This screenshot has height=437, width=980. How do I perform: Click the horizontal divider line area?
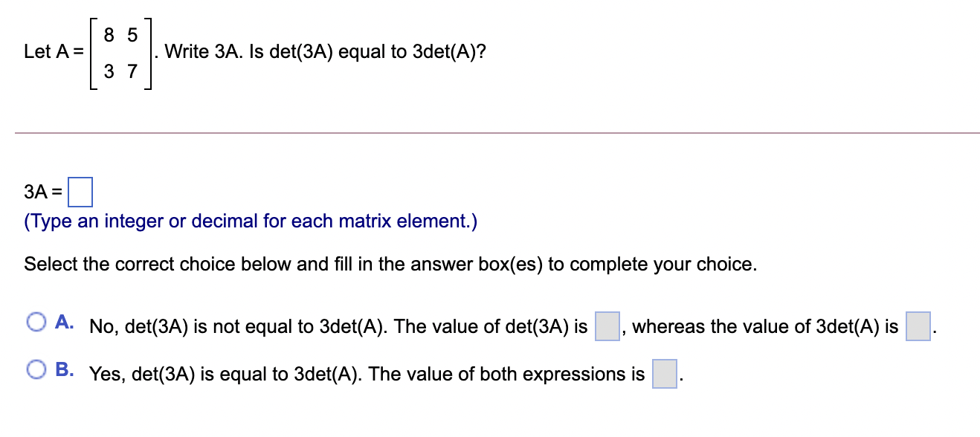tap(490, 132)
